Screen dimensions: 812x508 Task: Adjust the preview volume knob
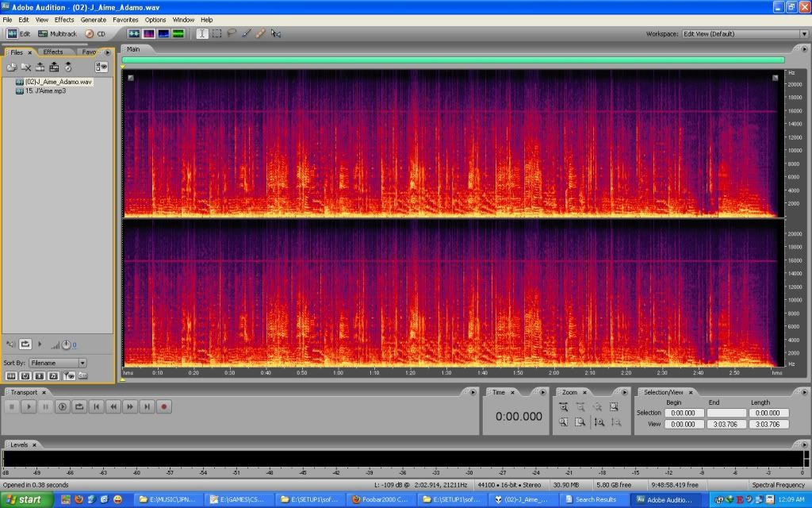tap(67, 344)
